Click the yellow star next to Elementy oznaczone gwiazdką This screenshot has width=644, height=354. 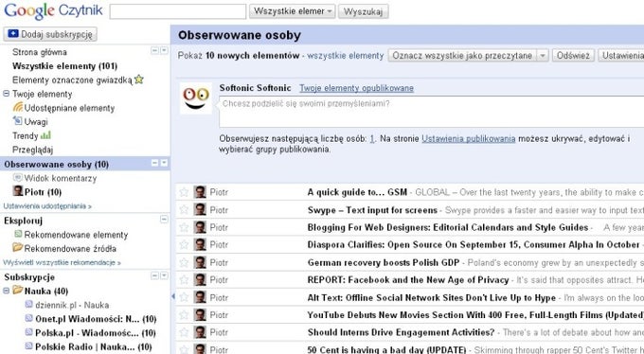tap(139, 80)
